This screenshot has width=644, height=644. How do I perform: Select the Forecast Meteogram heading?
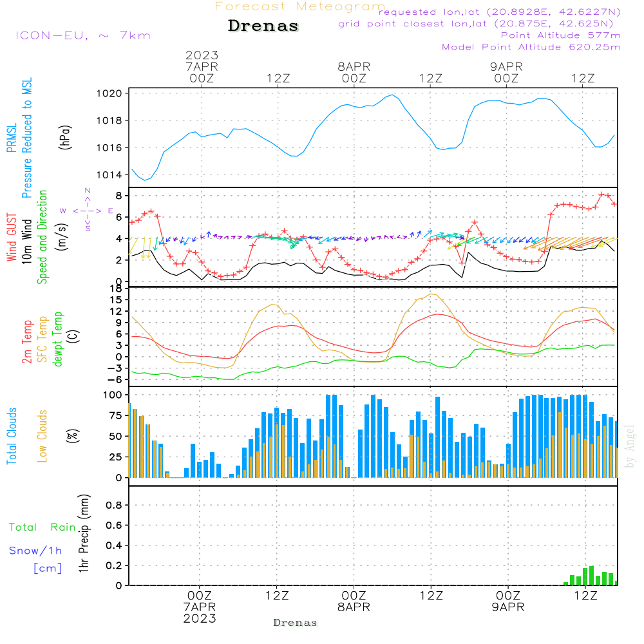coord(300,6)
